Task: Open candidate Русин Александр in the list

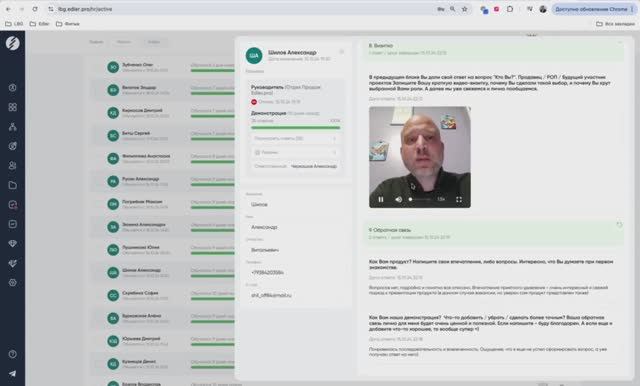Action: 163,182
